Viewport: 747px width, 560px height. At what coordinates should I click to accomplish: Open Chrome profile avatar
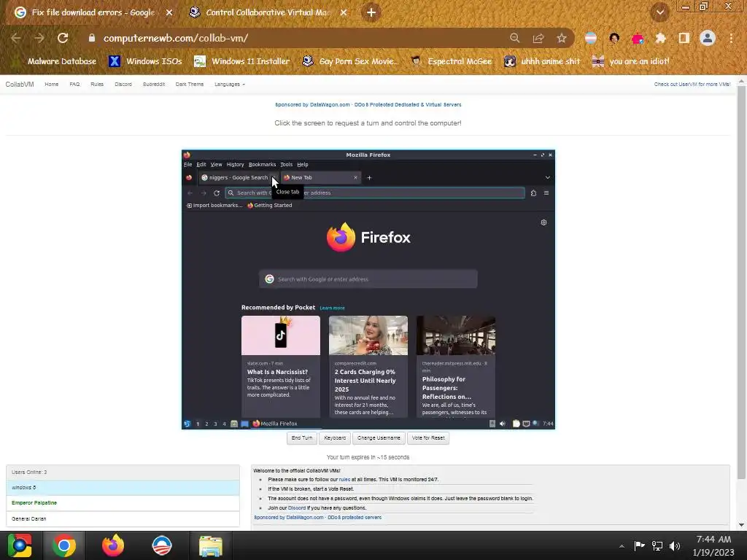[x=708, y=38]
